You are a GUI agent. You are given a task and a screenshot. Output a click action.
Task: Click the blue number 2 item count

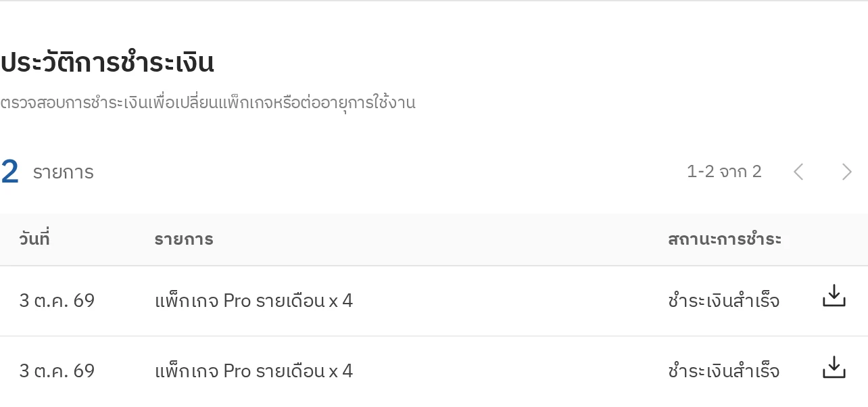click(9, 172)
